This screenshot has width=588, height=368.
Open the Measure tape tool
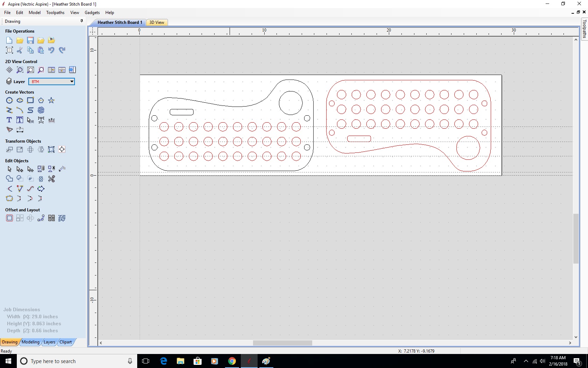(x=62, y=169)
